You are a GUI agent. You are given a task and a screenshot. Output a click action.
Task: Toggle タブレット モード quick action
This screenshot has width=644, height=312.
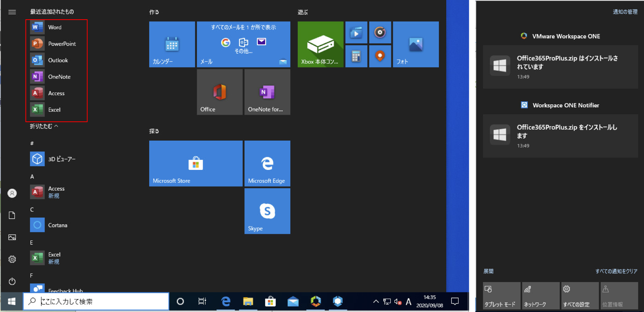pyautogui.click(x=501, y=296)
